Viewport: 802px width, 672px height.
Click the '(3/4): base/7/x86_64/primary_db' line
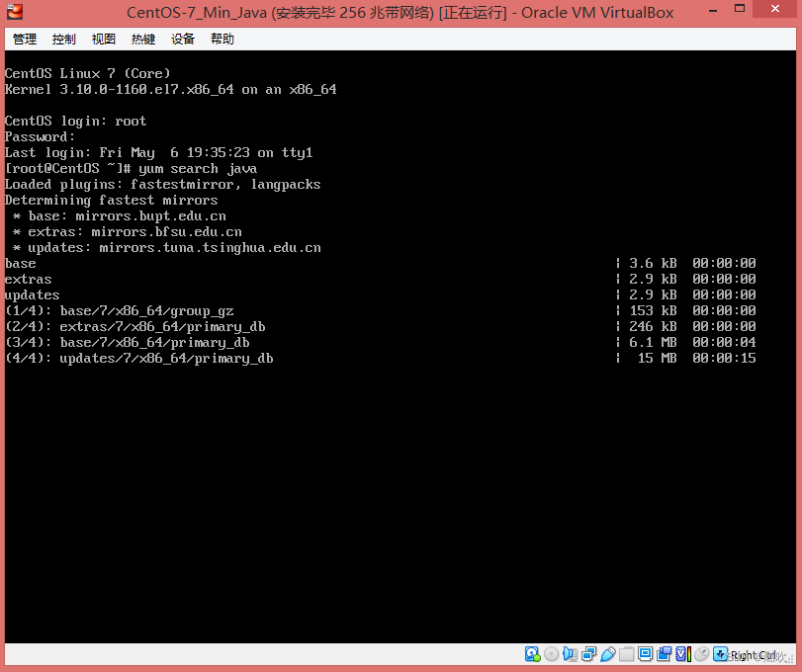coord(128,342)
